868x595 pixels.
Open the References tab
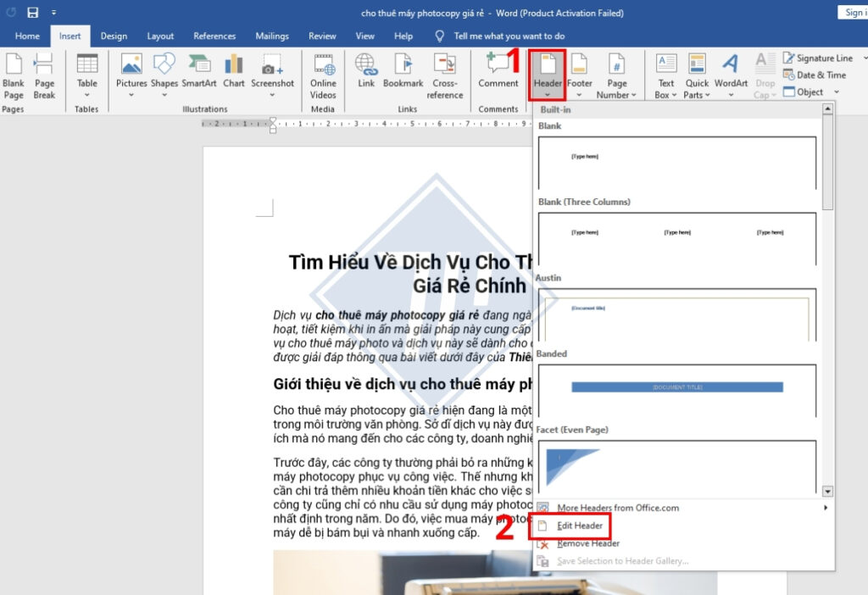[214, 36]
